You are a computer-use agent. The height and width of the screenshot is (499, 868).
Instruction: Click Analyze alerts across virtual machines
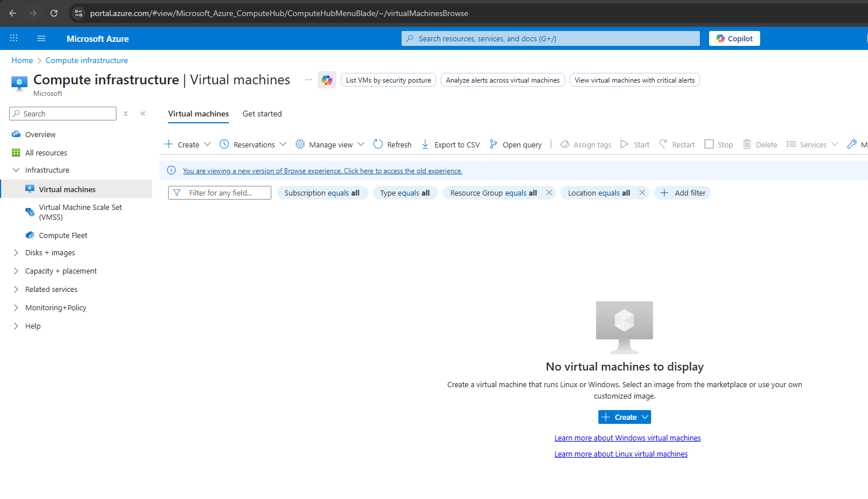pyautogui.click(x=503, y=80)
